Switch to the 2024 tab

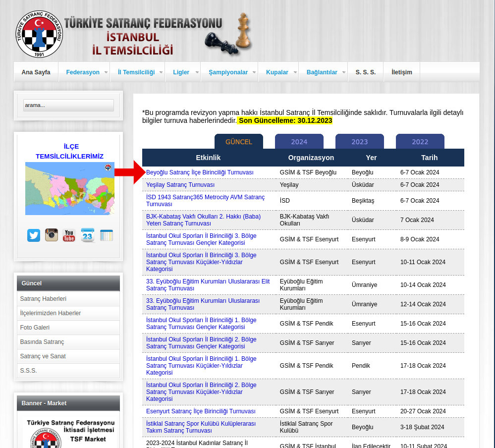[299, 142]
